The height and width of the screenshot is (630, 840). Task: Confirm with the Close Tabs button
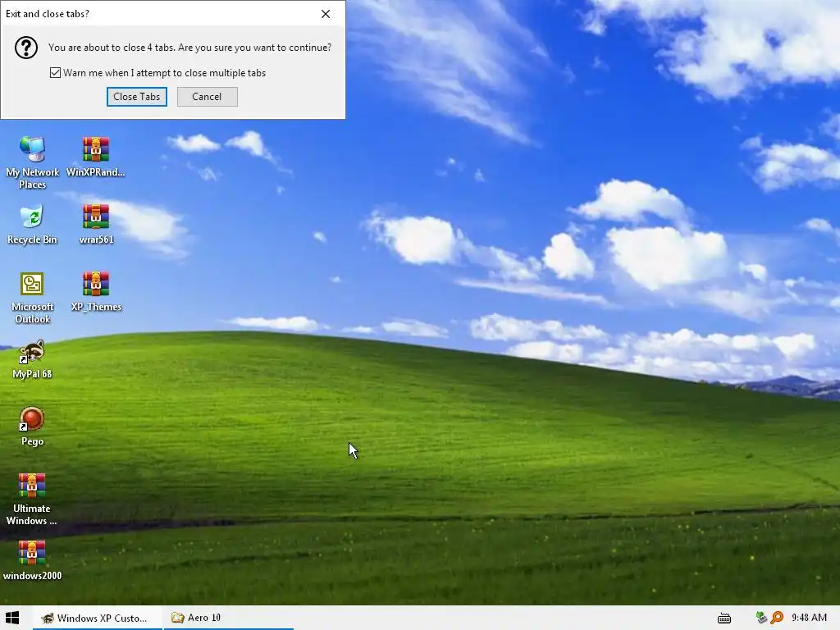tap(137, 97)
